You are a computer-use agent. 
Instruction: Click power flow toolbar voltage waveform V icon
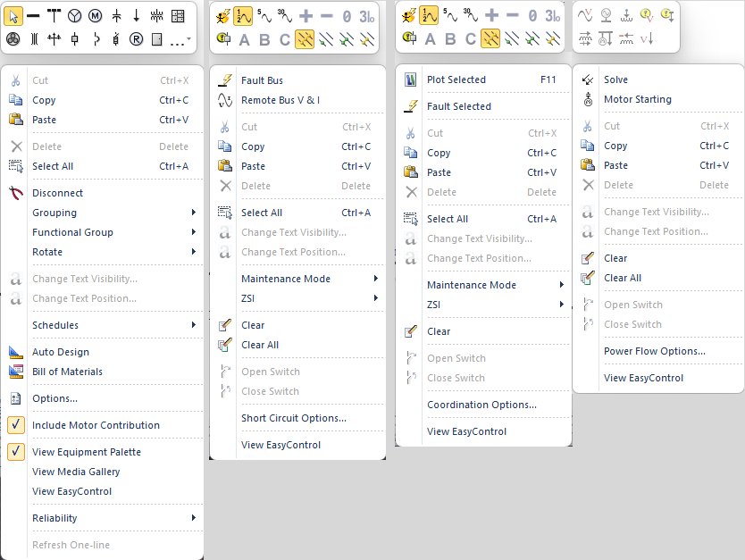click(x=585, y=16)
